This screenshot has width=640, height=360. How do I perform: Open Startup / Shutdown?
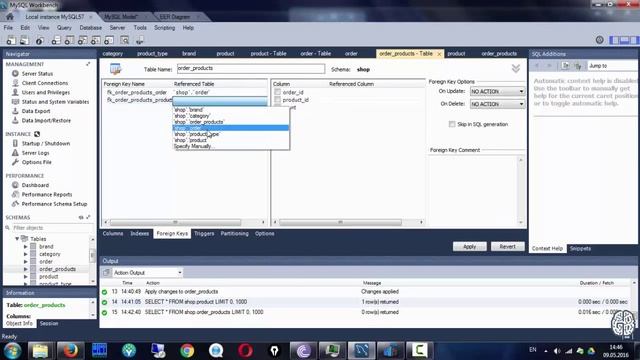point(45,143)
